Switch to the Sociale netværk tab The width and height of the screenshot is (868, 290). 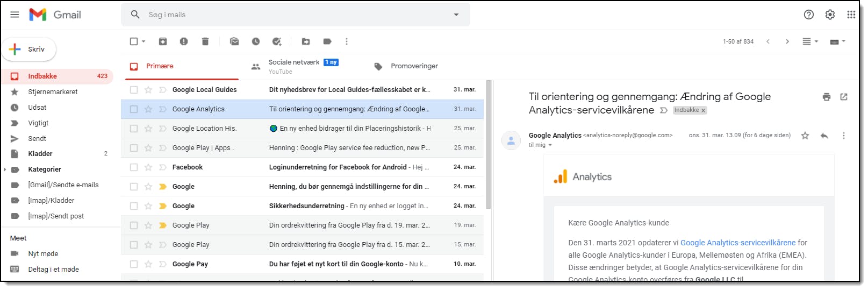[x=303, y=66]
